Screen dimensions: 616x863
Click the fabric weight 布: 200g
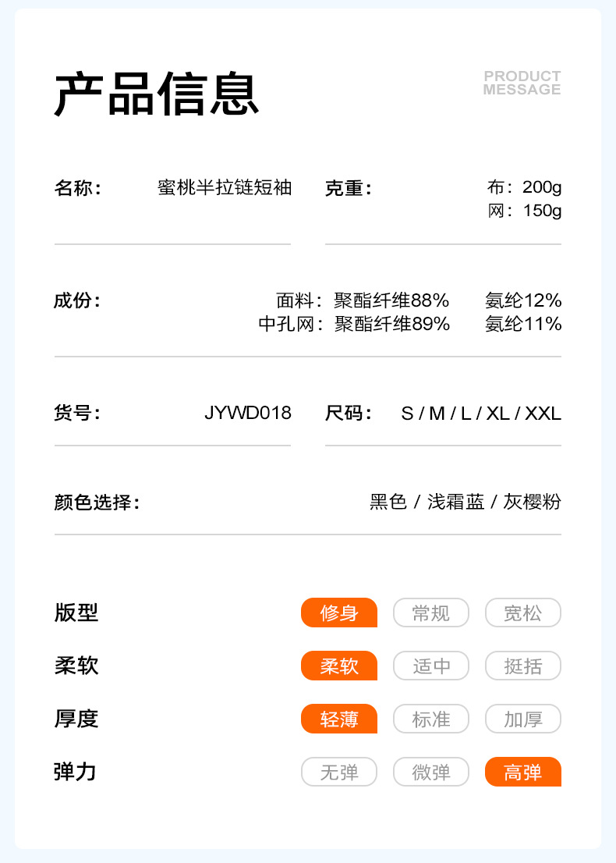(524, 188)
